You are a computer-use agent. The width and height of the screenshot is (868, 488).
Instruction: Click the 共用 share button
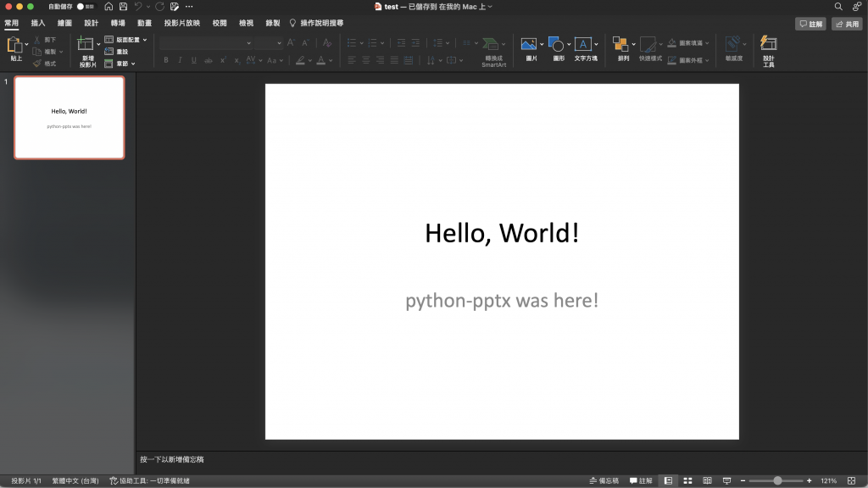(x=847, y=25)
